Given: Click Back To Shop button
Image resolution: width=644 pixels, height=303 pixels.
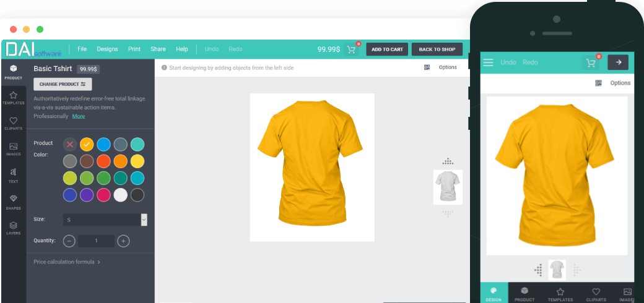Looking at the screenshot, I should (437, 49).
